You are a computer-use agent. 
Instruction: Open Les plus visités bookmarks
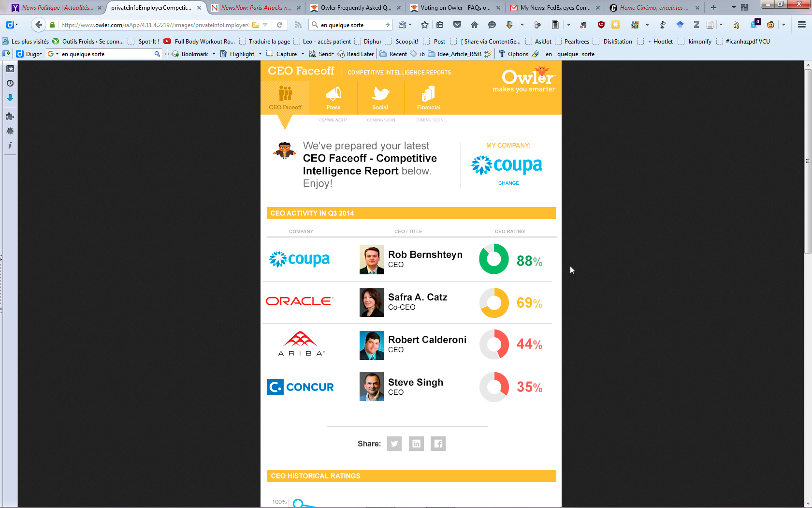[26, 41]
